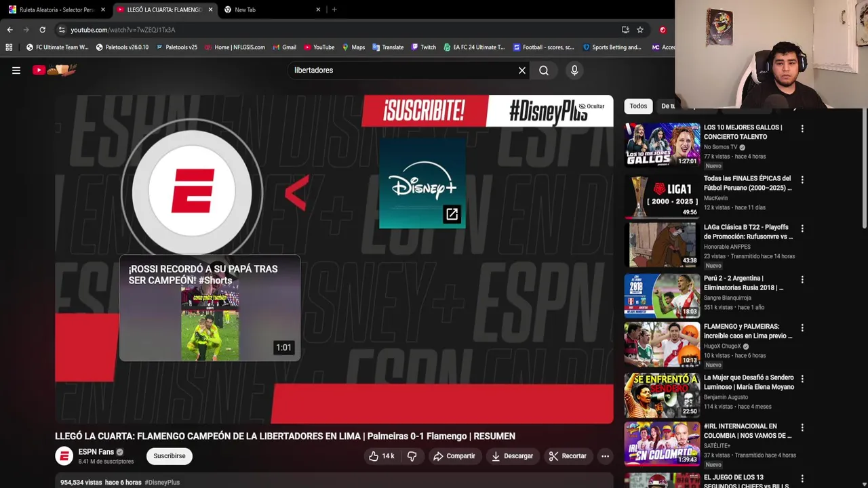Click the ESPN Fans channel name
The width and height of the screenshot is (868, 488).
(96, 452)
